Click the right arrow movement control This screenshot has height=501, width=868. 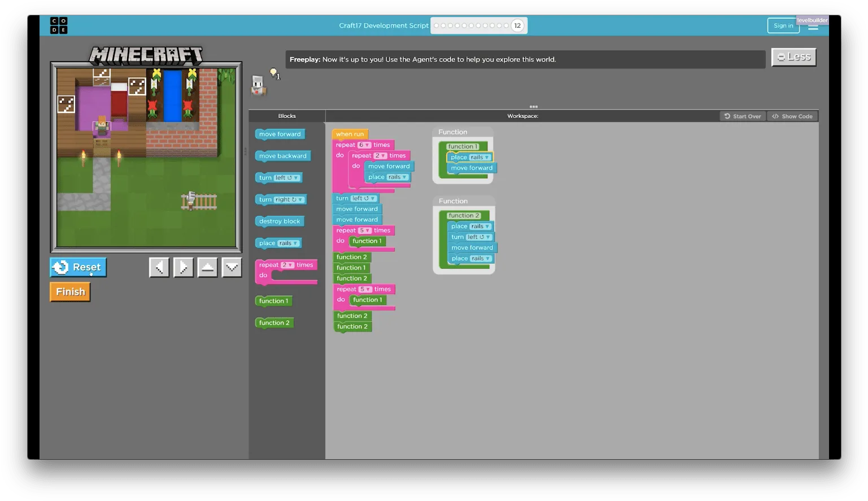[x=184, y=267]
